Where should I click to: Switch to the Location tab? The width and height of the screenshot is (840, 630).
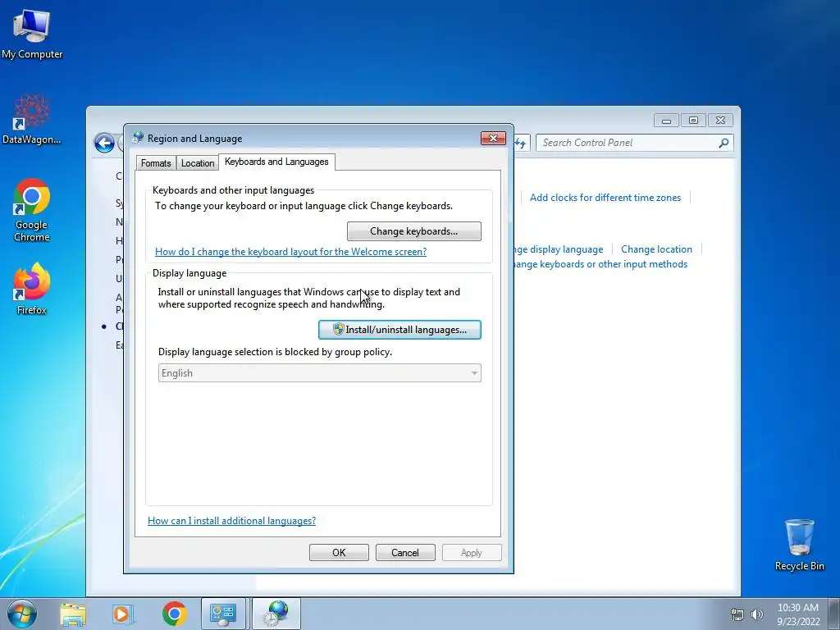[198, 163]
